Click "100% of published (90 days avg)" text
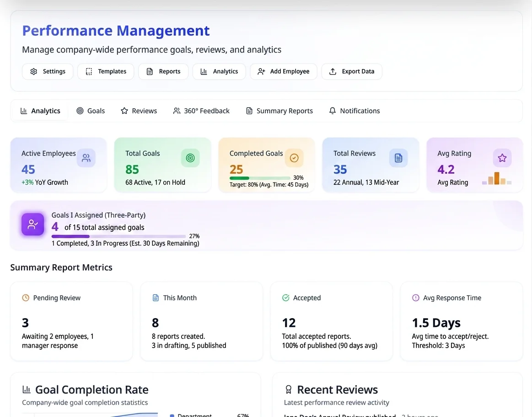 pyautogui.click(x=329, y=346)
